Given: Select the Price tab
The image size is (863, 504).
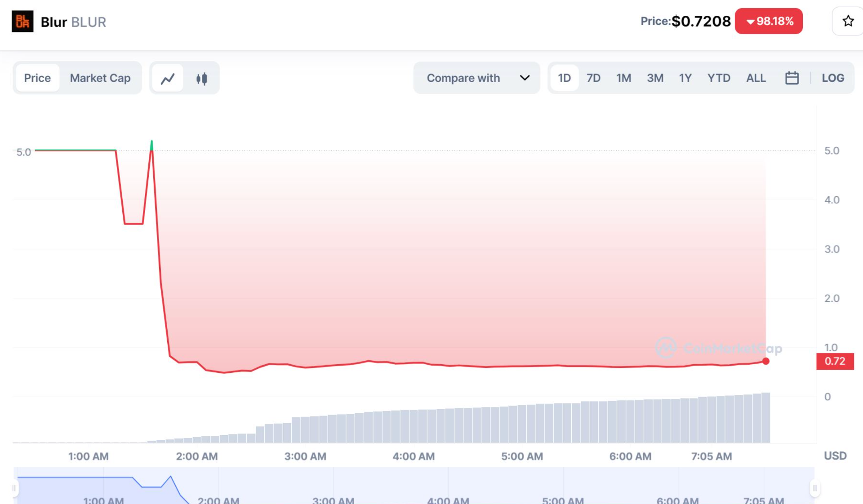Looking at the screenshot, I should [37, 78].
